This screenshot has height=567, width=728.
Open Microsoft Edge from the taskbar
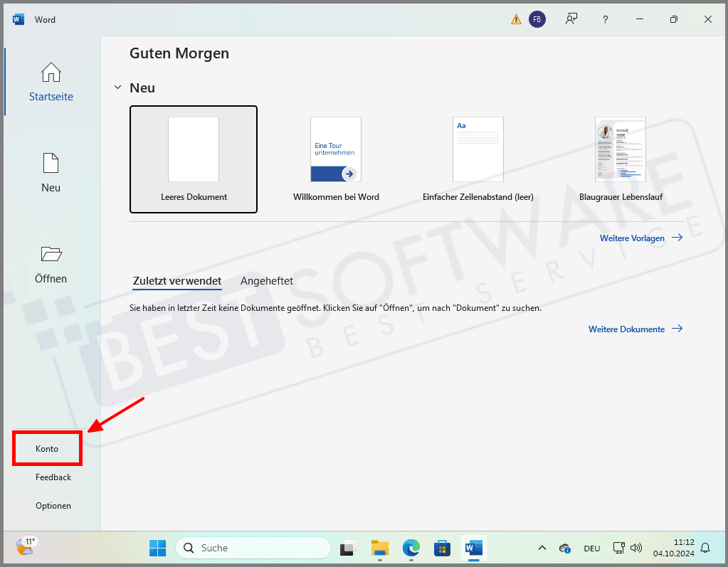(x=411, y=548)
